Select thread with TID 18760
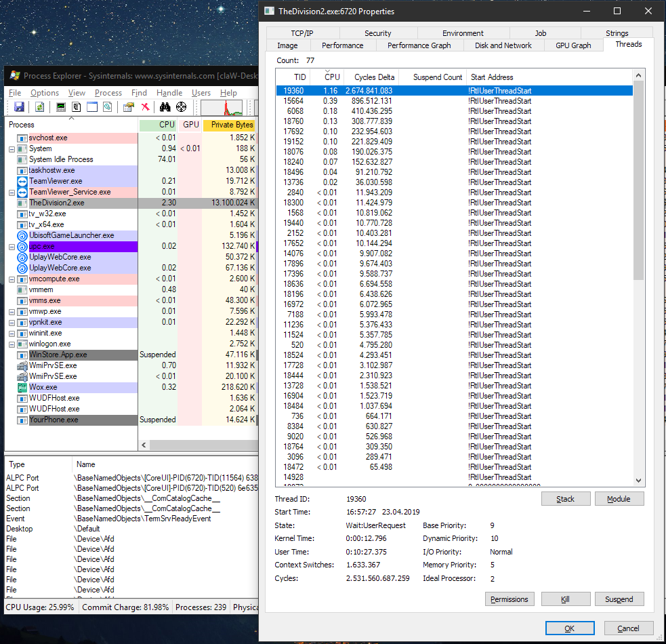 (x=455, y=121)
